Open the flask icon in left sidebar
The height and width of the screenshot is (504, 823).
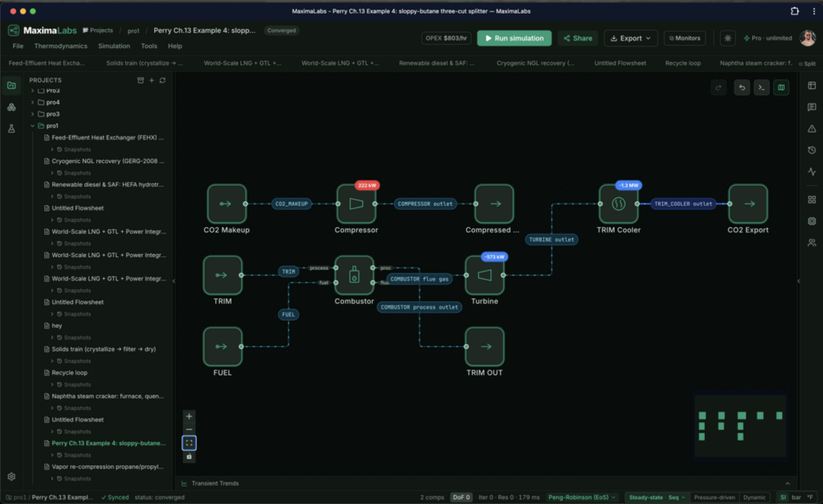click(11, 129)
